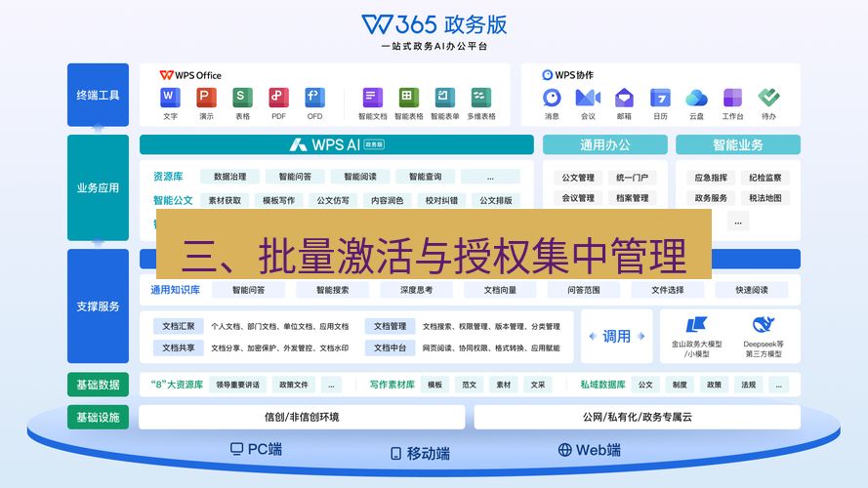Click the 数据治理 tag
Screen dimensions: 868x488
tap(229, 177)
